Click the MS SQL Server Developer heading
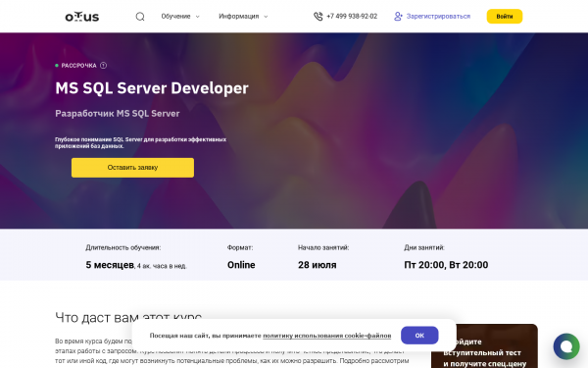This screenshot has height=368, width=588. click(x=152, y=88)
